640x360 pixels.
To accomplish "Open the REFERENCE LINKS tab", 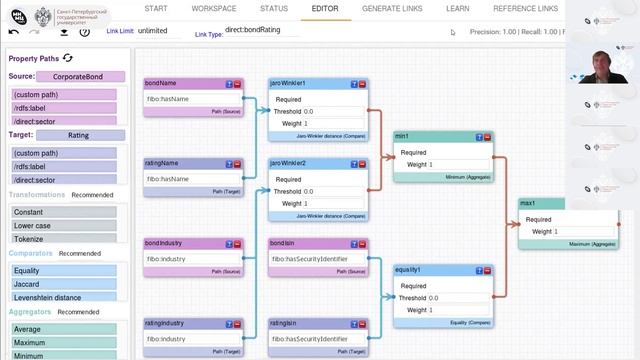I will point(525,9).
